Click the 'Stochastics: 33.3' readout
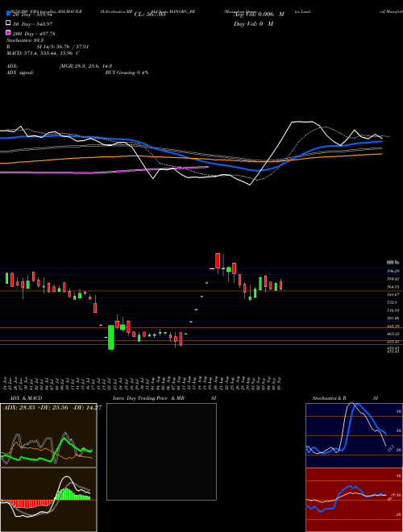403x532 pixels. [23, 40]
